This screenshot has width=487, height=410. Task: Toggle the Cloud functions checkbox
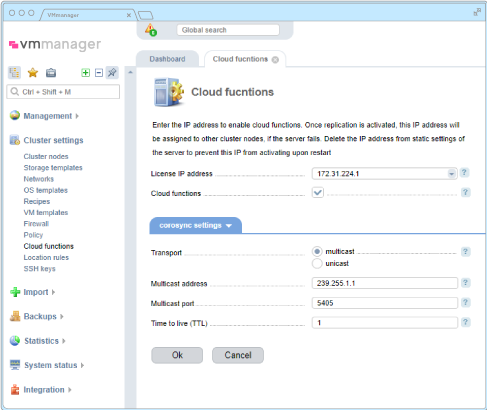(318, 192)
